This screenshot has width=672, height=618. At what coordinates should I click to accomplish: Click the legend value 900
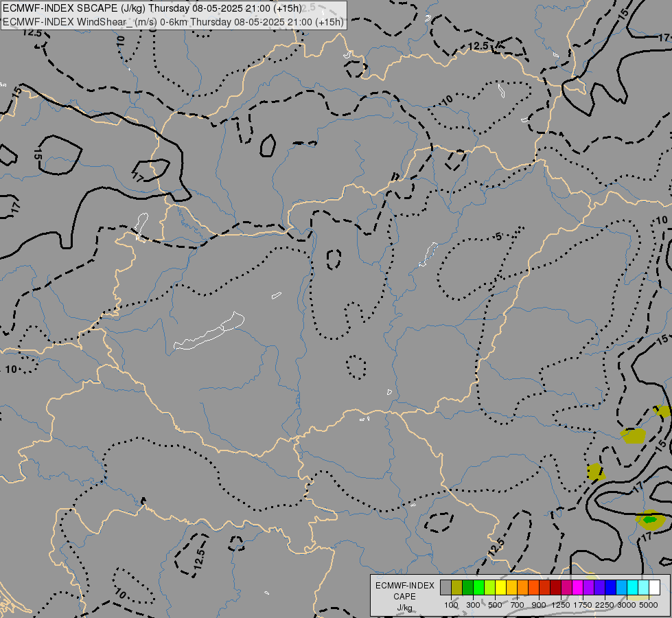click(539, 605)
